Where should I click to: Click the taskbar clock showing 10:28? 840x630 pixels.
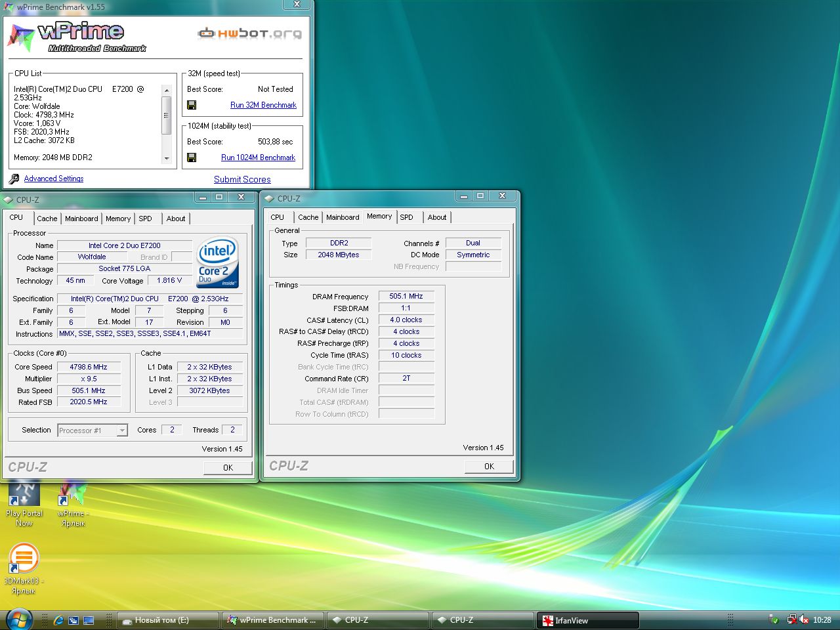click(822, 620)
